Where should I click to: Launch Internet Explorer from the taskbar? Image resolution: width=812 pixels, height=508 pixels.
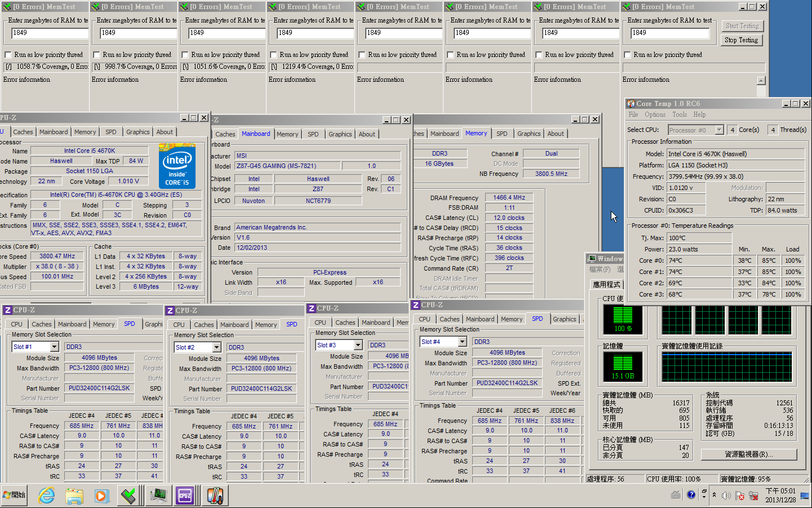pos(46,496)
